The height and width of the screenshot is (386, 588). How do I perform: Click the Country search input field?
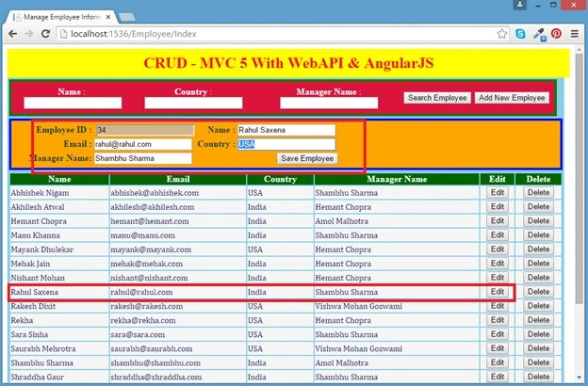pos(193,103)
